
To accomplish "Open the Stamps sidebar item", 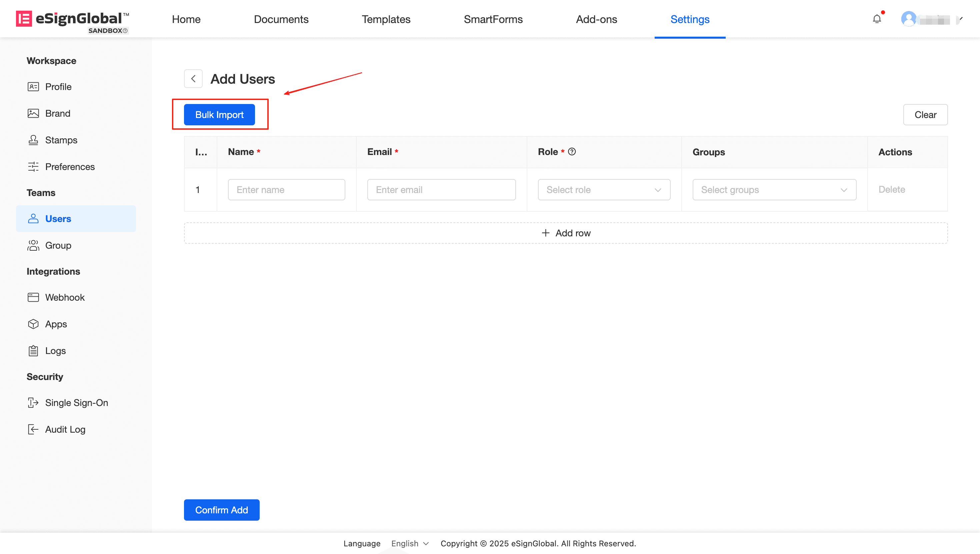I will [x=61, y=140].
